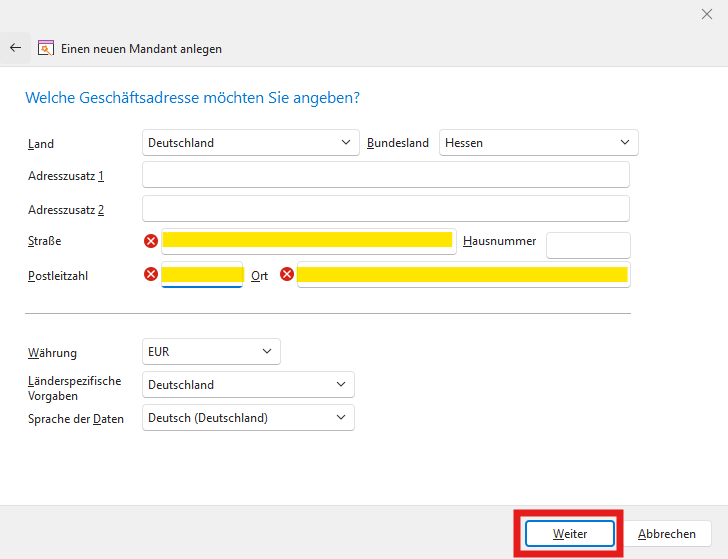Click the error icon next to Ort
The width and height of the screenshot is (728, 559).
[287, 274]
